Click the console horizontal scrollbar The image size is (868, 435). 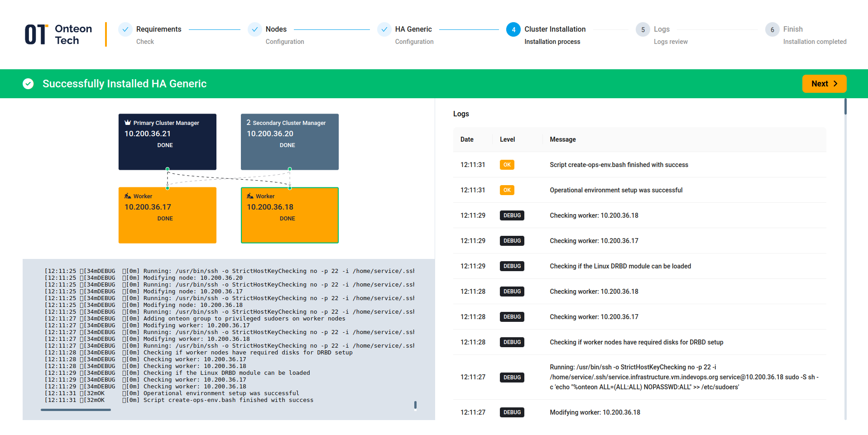pos(76,410)
